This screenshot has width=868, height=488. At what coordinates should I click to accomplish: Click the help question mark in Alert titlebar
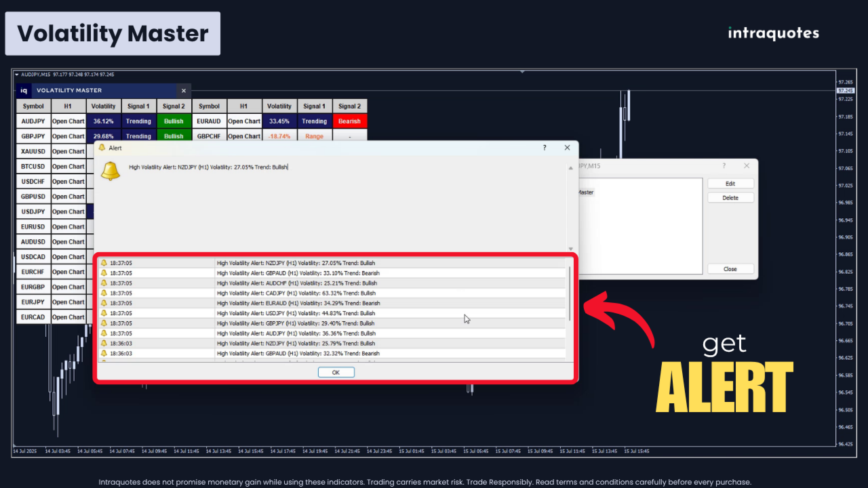point(545,147)
